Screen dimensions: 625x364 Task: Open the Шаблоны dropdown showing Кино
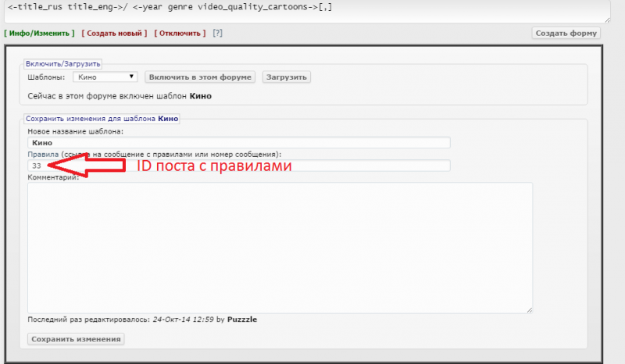105,77
